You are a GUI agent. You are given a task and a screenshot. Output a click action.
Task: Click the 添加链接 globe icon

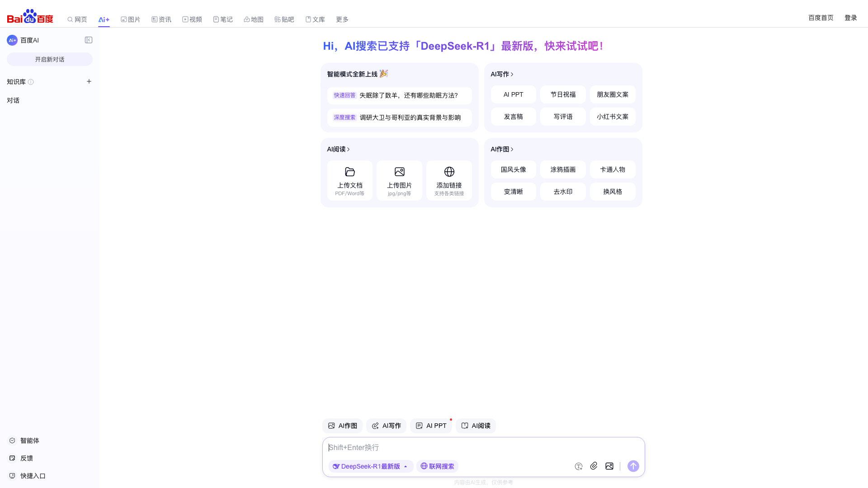449,172
